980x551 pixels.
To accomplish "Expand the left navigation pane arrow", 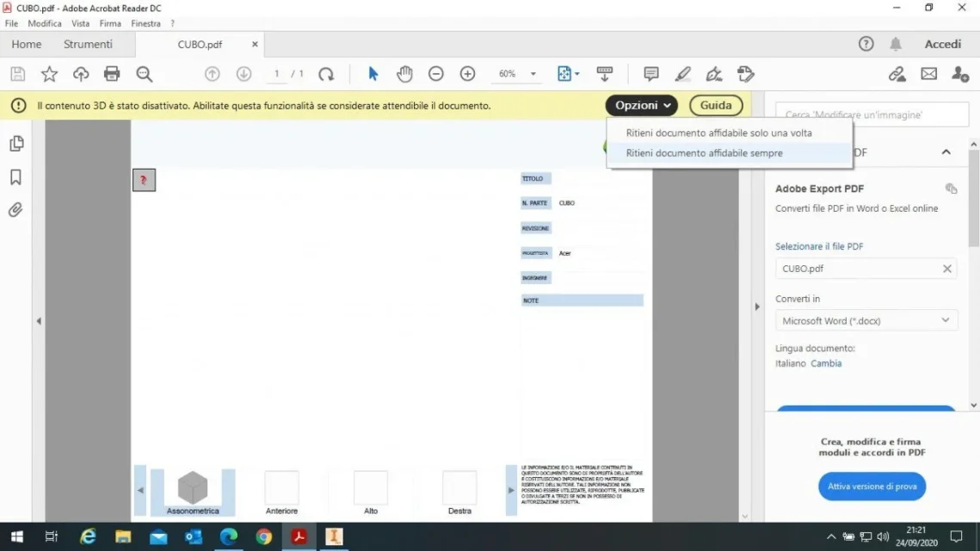I will click(x=39, y=321).
